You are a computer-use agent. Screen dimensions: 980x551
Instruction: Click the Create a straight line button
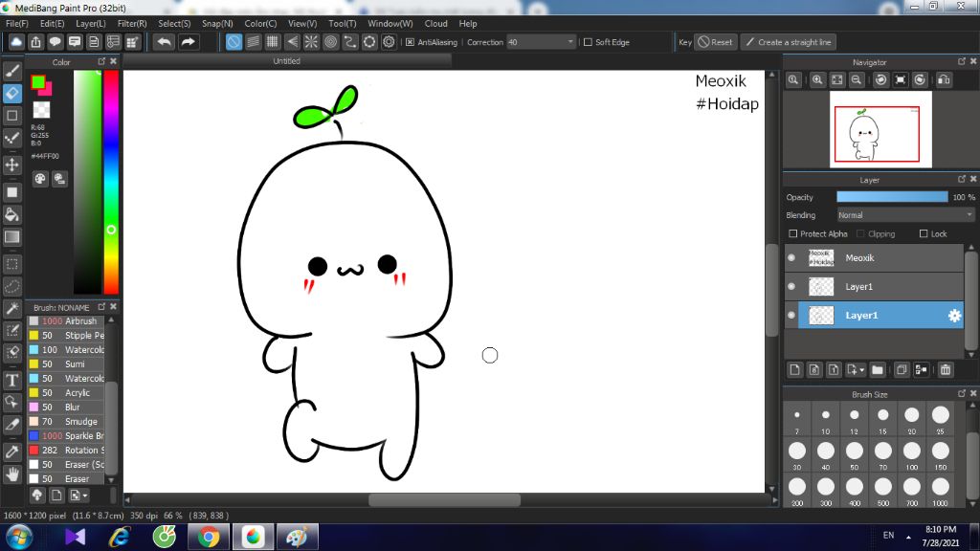click(x=787, y=42)
